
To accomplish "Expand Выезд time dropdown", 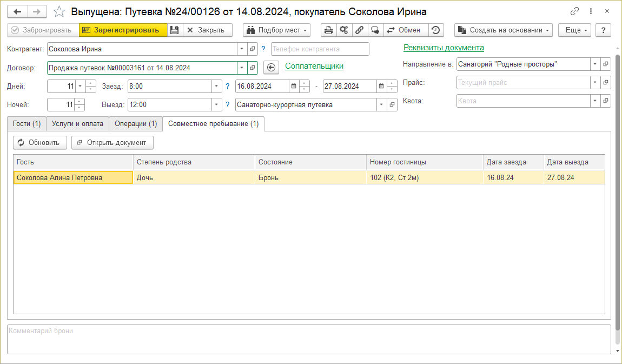I will pos(216,105).
